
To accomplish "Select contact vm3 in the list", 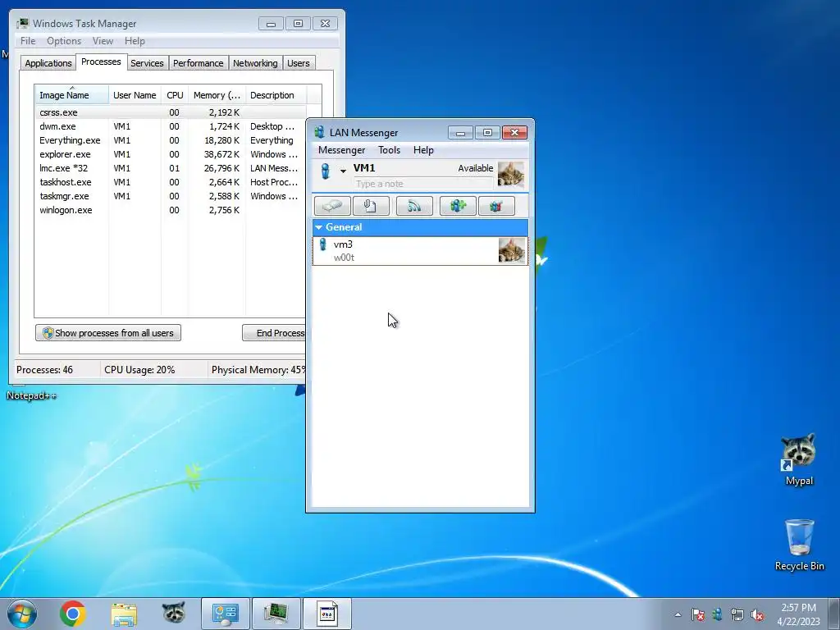I will coord(420,251).
